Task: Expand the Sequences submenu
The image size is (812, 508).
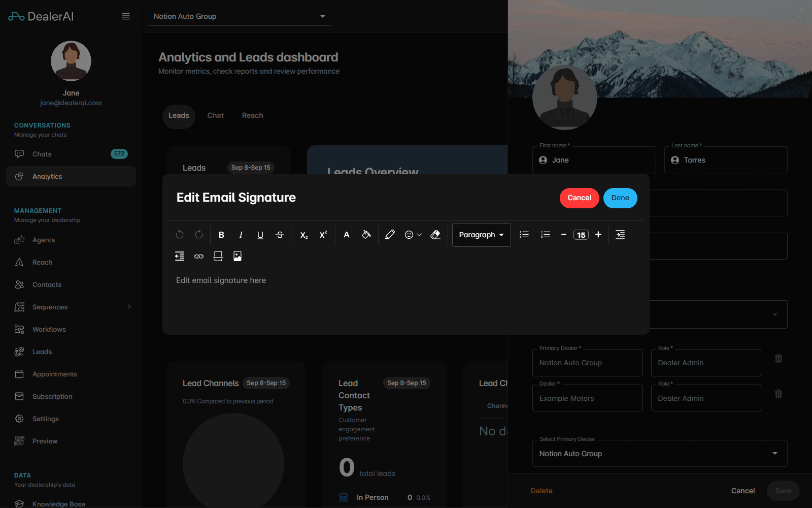Action: coord(129,307)
